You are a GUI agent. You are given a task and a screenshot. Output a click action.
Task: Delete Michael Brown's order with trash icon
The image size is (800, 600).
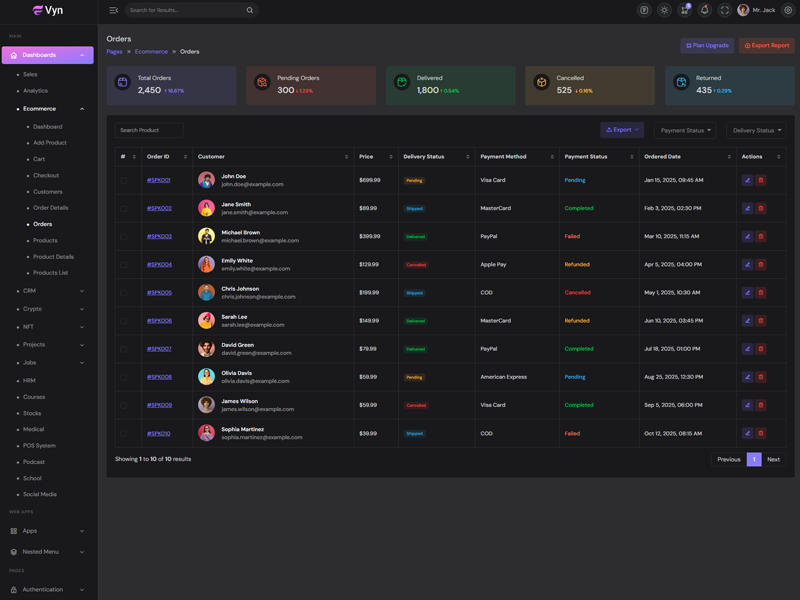[760, 237]
